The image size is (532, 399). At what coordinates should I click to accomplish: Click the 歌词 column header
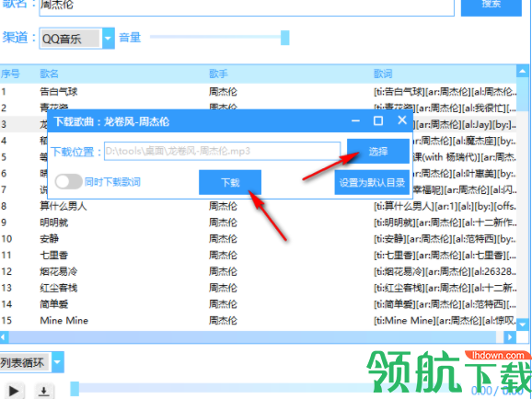click(x=383, y=74)
